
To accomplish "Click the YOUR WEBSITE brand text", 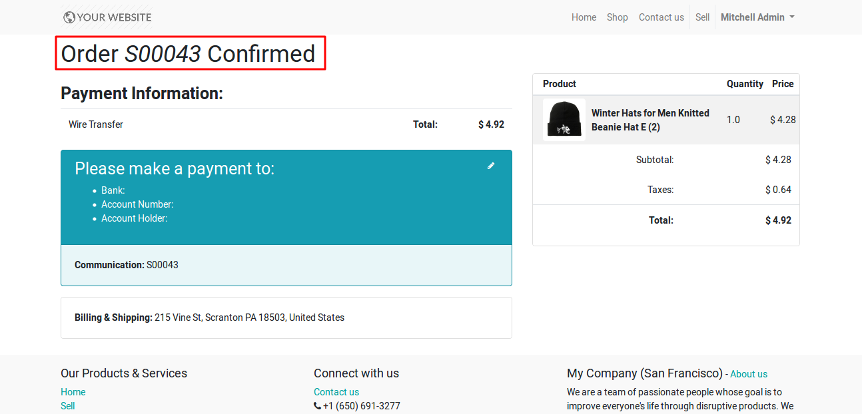I will tap(115, 17).
